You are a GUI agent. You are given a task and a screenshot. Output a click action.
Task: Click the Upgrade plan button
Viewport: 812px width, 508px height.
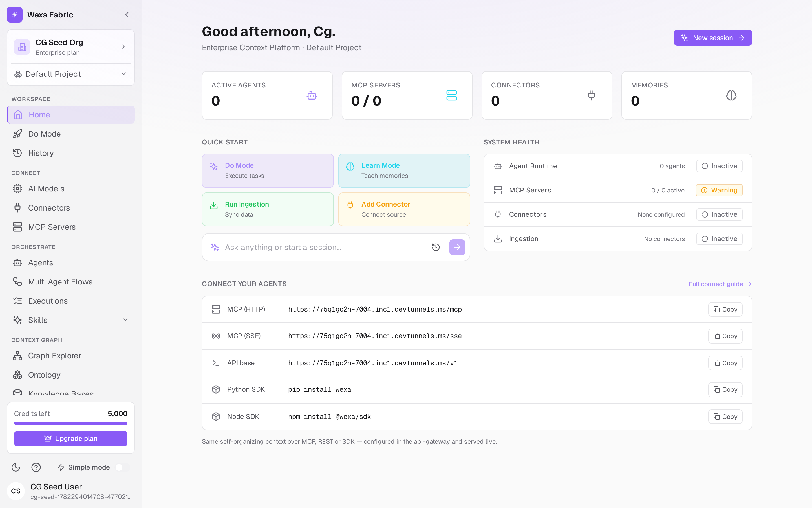point(71,439)
